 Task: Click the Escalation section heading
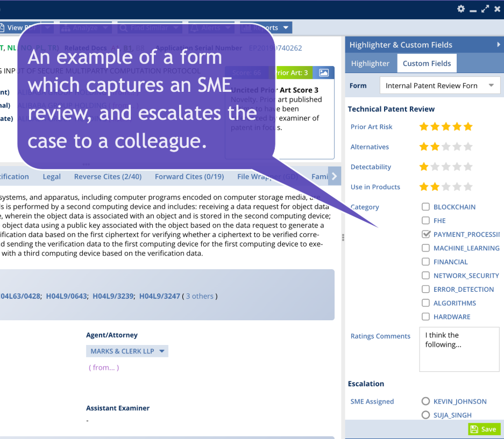[x=366, y=384]
